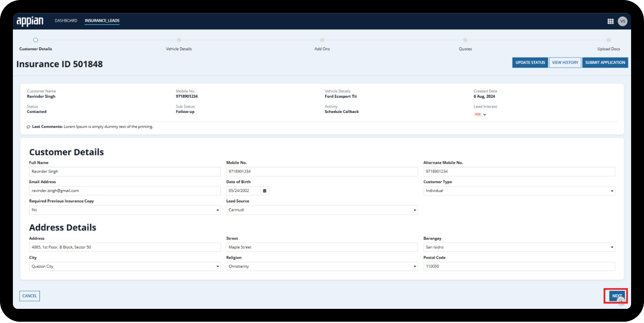Click the Insurance ID 501848 heading
644x323 pixels.
60,64
